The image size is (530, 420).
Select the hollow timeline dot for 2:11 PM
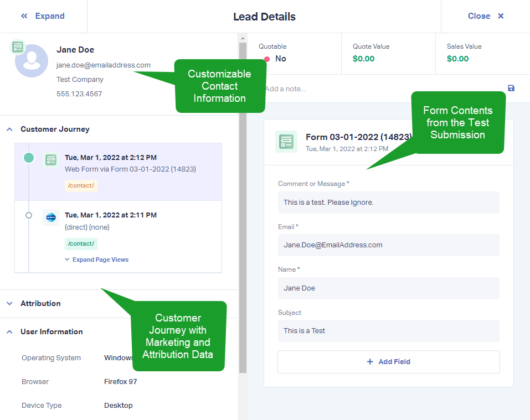[29, 215]
